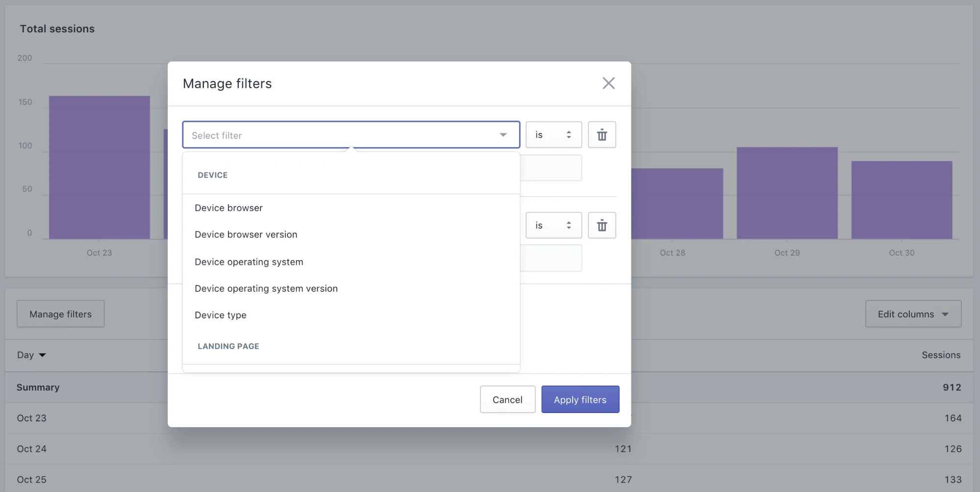This screenshot has height=492, width=980.
Task: Click the Apply filters button
Action: 580,399
